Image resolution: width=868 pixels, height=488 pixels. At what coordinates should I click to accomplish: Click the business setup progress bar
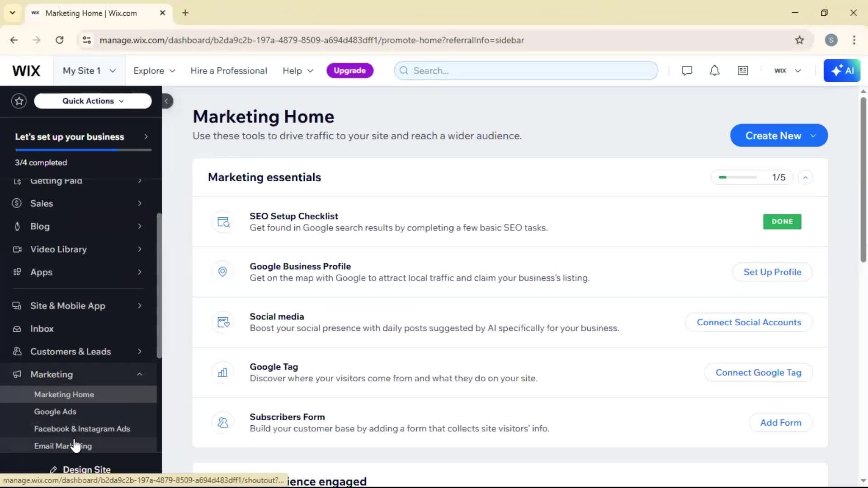pyautogui.click(x=83, y=150)
